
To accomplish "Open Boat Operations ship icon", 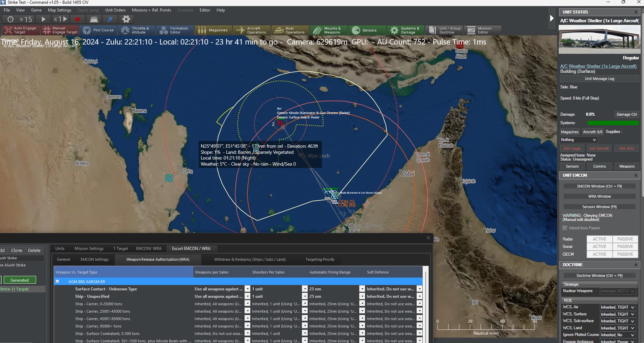I will point(279,30).
